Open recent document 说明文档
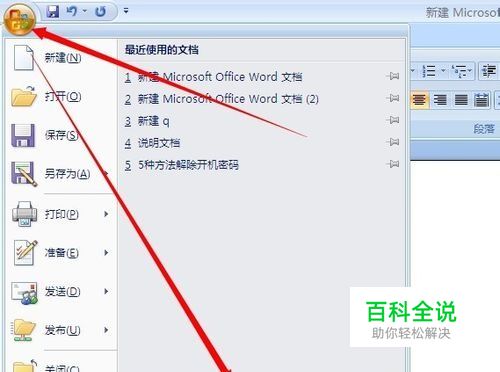The height and width of the screenshot is (372, 500). 262,143
